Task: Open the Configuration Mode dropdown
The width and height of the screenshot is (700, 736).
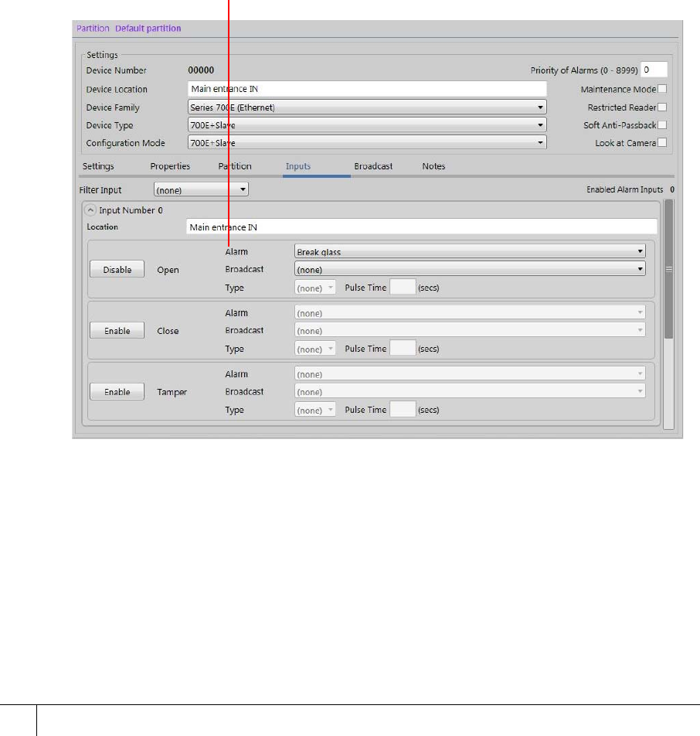Action: point(367,142)
